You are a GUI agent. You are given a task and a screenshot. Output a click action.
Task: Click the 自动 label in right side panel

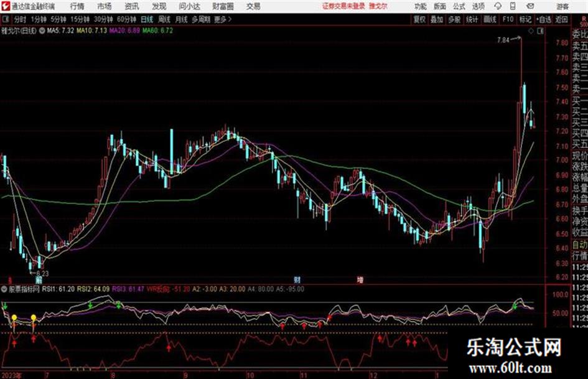click(580, 245)
